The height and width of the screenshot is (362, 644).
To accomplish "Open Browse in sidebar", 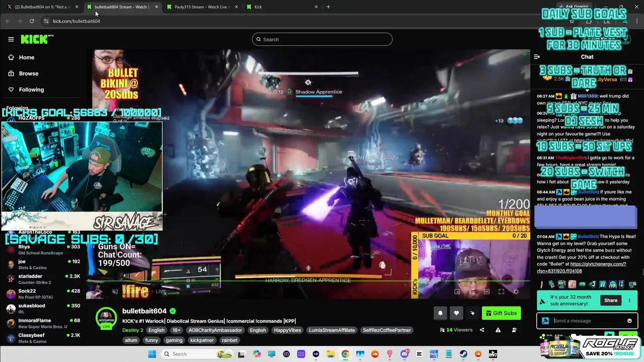I will click(x=29, y=73).
